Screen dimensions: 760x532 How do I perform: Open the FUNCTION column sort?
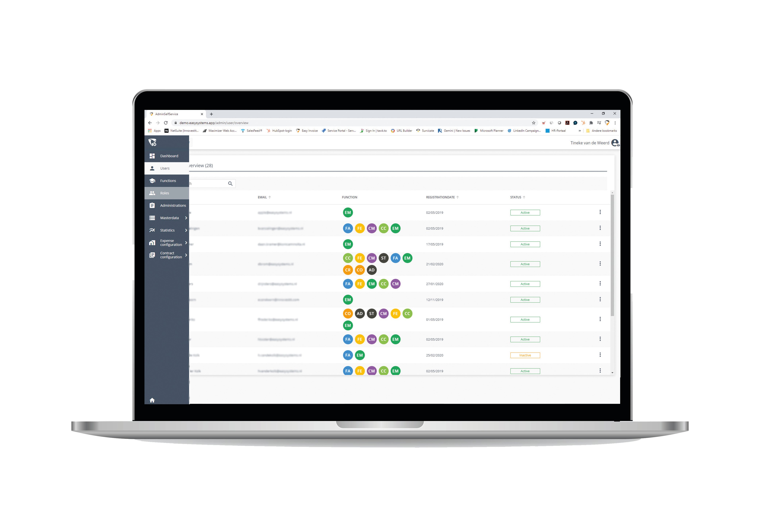[x=349, y=197]
